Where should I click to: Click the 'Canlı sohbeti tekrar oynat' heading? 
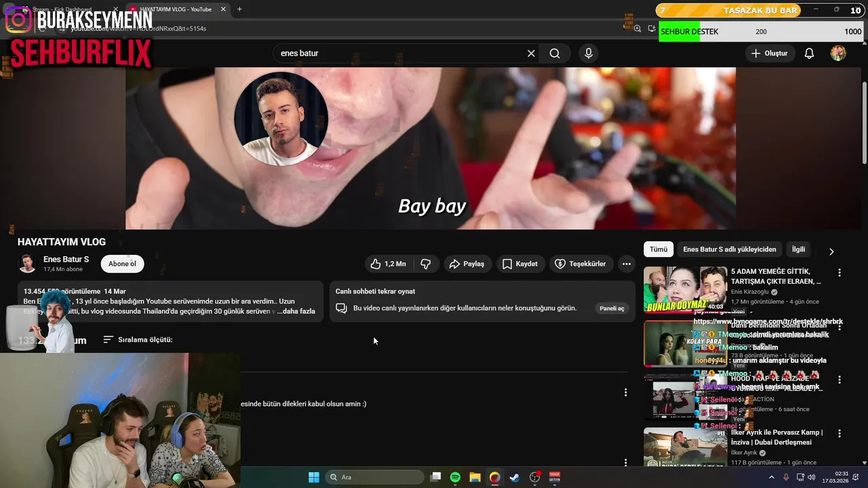(x=375, y=291)
